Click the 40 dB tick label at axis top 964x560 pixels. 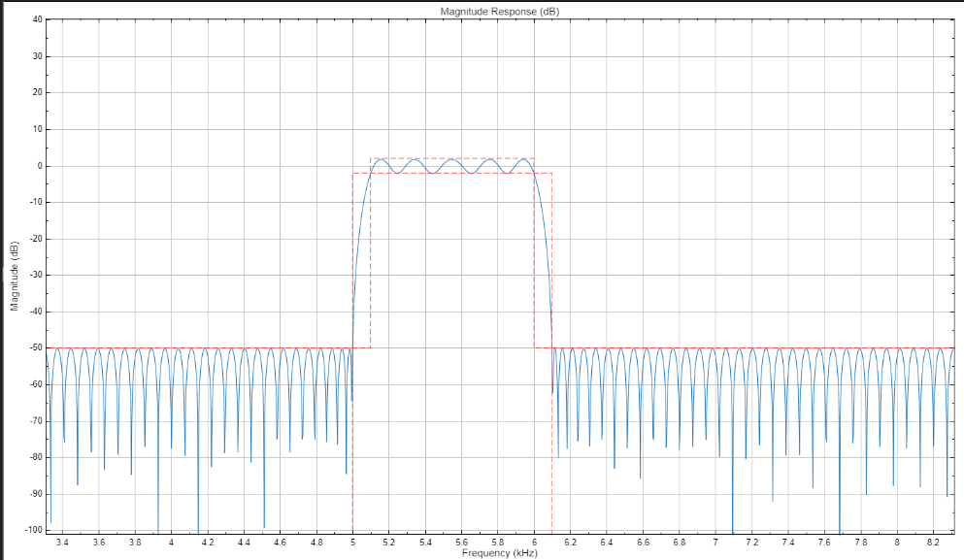pyautogui.click(x=37, y=19)
